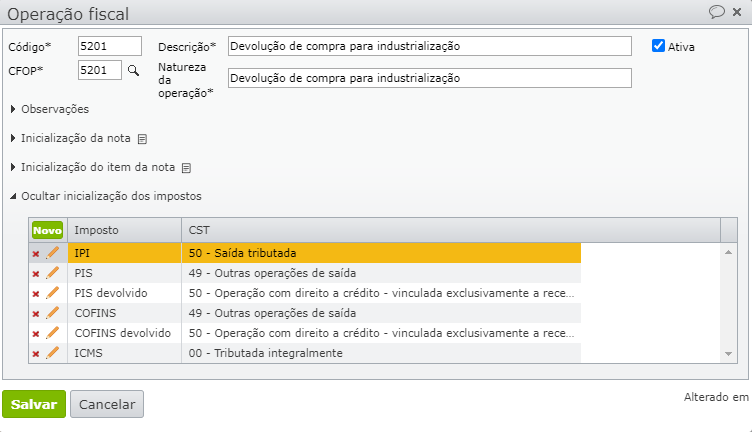Delete the PIS devolvido row
This screenshot has height=432, width=752.
[x=36, y=293]
